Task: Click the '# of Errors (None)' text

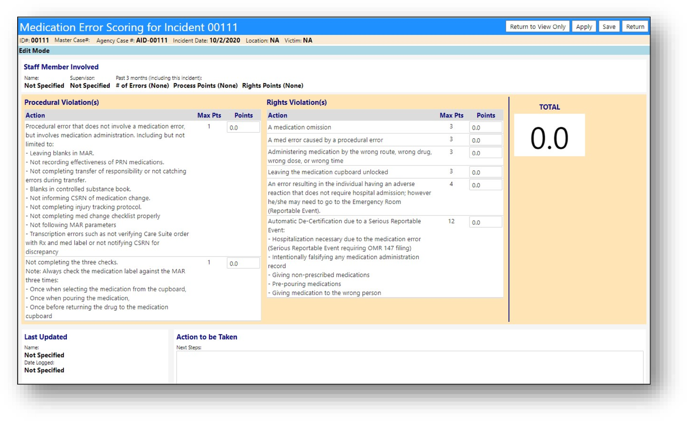Action: pos(142,85)
